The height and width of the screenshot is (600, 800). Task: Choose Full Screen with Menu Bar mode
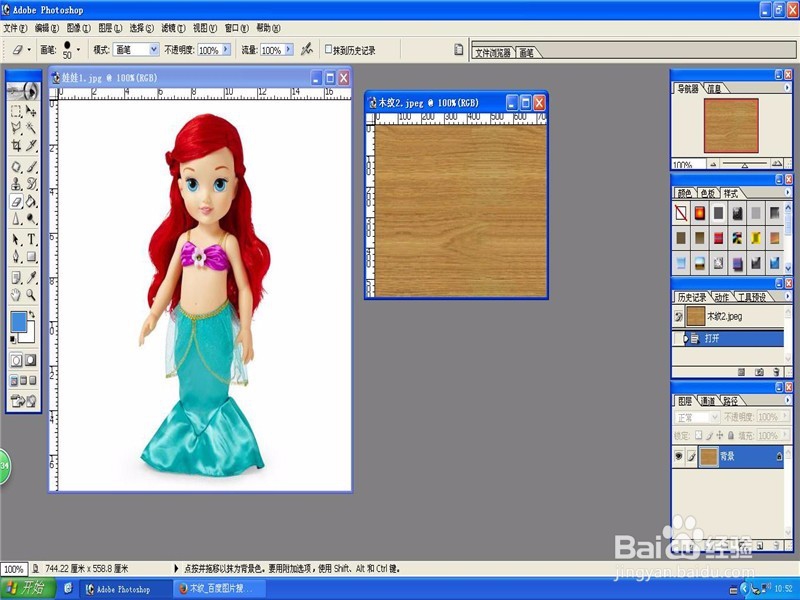(x=23, y=381)
